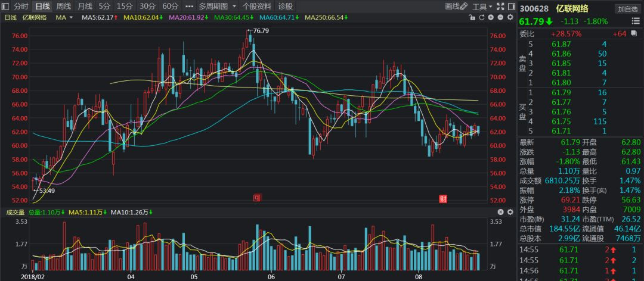Expand the MA indicator dropdown
The image size is (644, 281).
pyautogui.click(x=71, y=17)
